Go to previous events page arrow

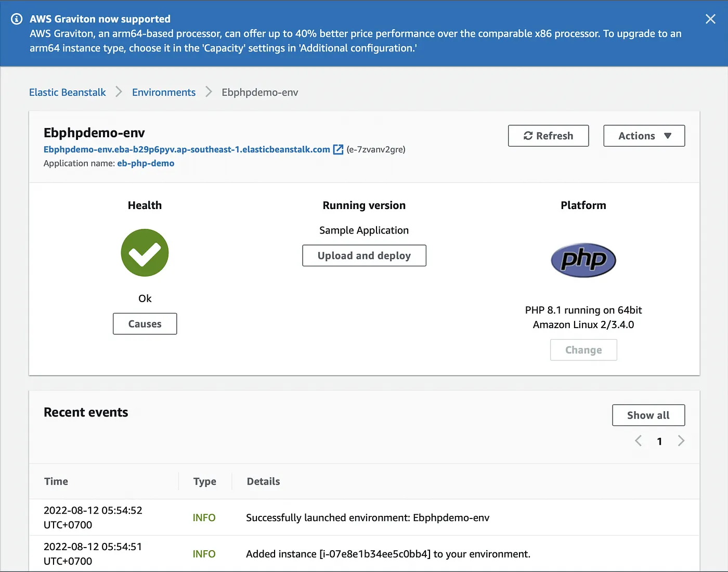pyautogui.click(x=639, y=441)
